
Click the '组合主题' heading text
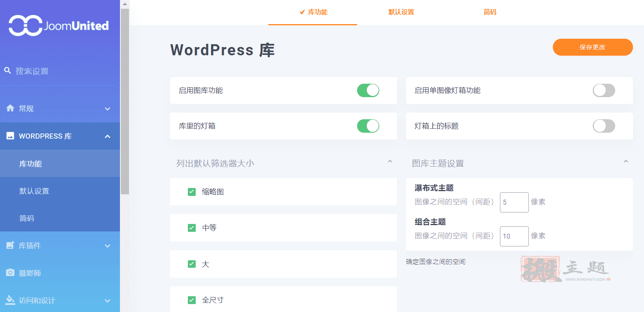pyautogui.click(x=430, y=222)
